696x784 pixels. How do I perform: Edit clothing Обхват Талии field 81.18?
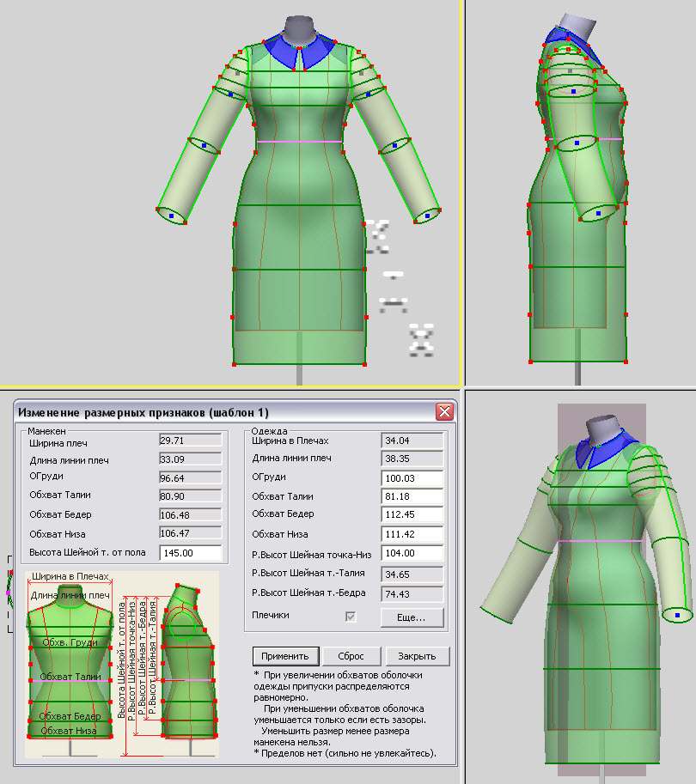[412, 496]
